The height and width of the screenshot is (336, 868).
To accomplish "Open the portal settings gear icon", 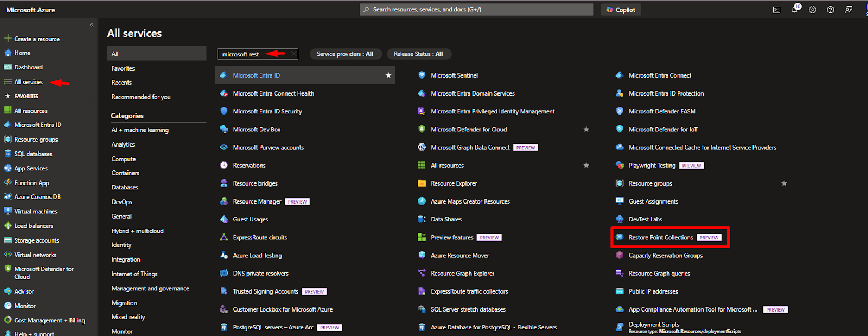I will [813, 10].
